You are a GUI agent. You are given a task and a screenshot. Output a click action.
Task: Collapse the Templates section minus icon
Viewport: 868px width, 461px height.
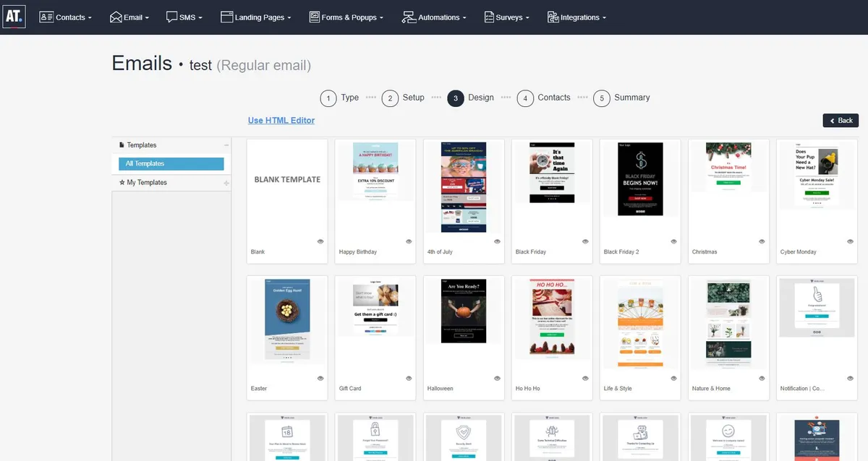tap(226, 145)
